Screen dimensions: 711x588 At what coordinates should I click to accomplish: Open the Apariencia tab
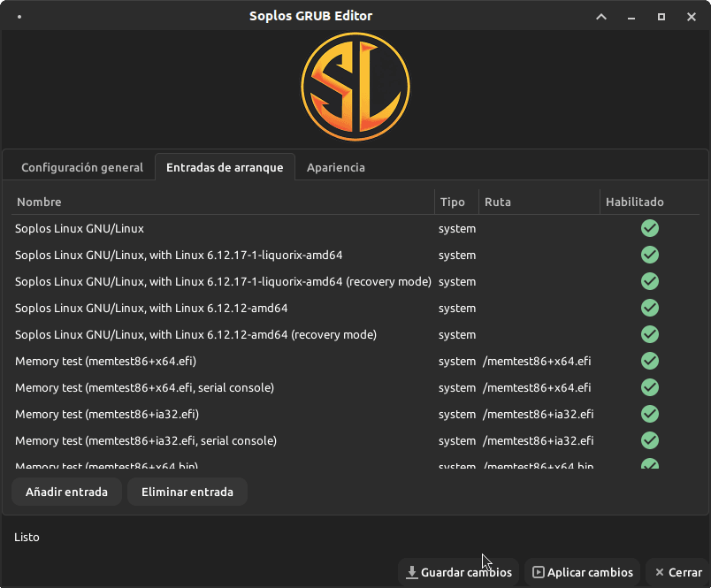335,167
